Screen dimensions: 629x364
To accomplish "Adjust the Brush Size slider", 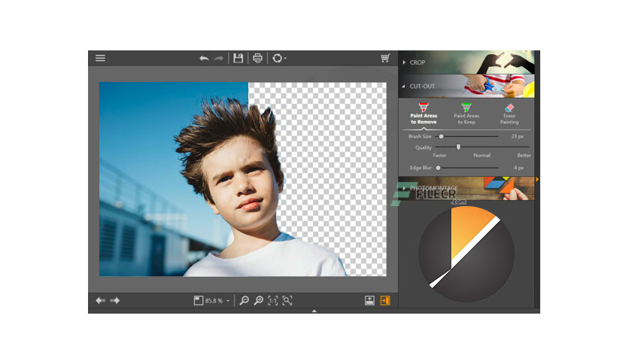I will [x=441, y=136].
